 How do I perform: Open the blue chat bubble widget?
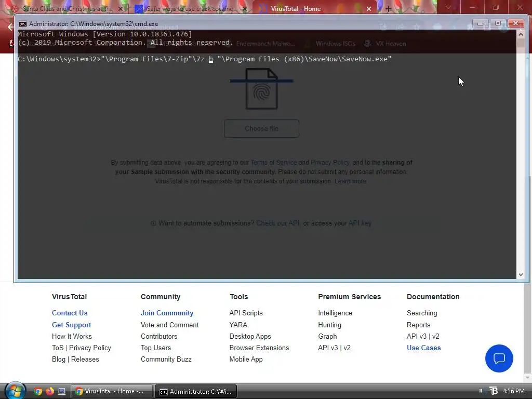pos(499,358)
